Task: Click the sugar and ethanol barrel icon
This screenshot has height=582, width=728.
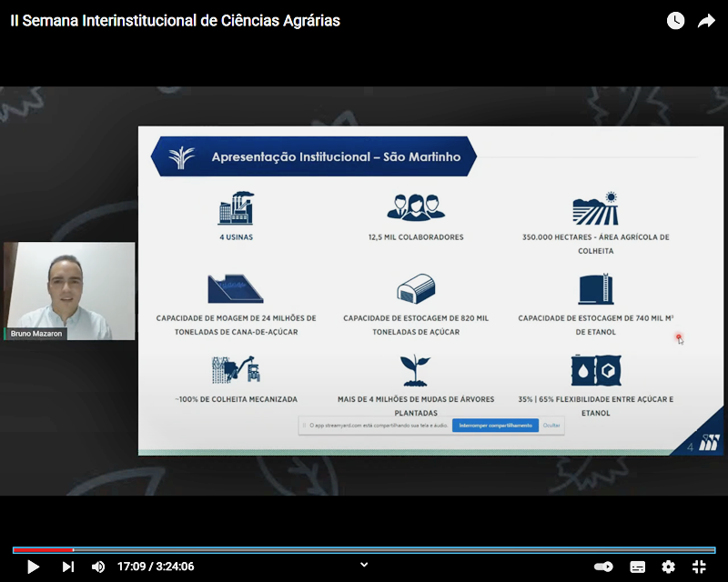Action: pyautogui.click(x=596, y=370)
